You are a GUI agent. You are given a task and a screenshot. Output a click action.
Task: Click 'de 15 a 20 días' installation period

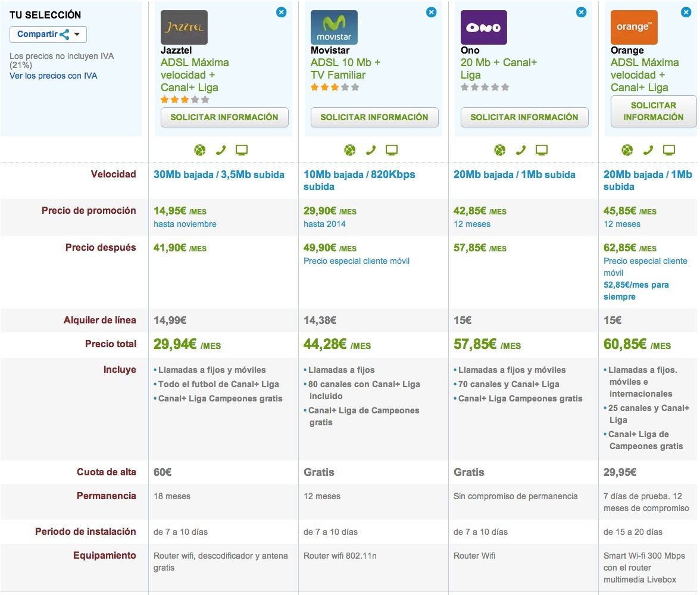pyautogui.click(x=633, y=532)
